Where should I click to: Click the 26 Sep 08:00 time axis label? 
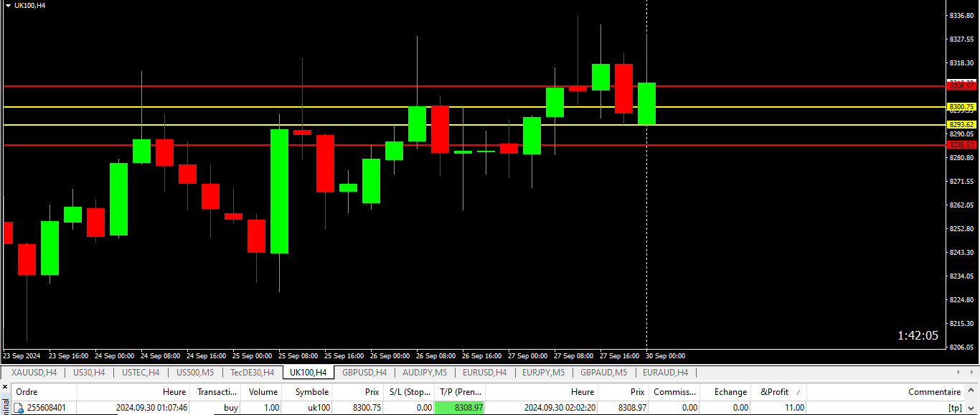[435, 355]
